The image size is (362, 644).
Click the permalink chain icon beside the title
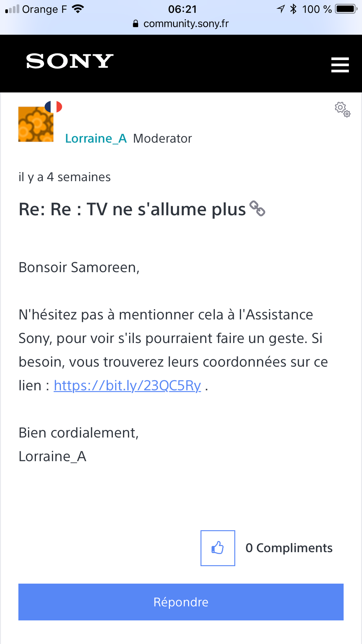point(257,208)
